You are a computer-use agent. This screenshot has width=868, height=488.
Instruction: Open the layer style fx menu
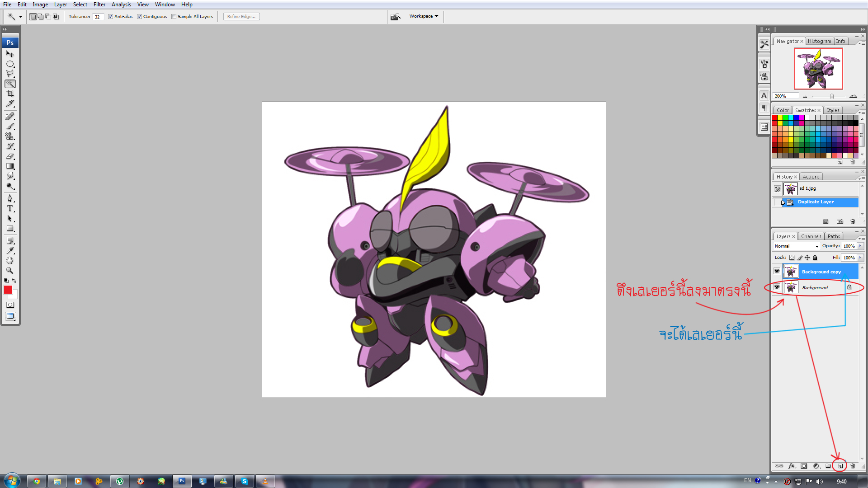(792, 466)
